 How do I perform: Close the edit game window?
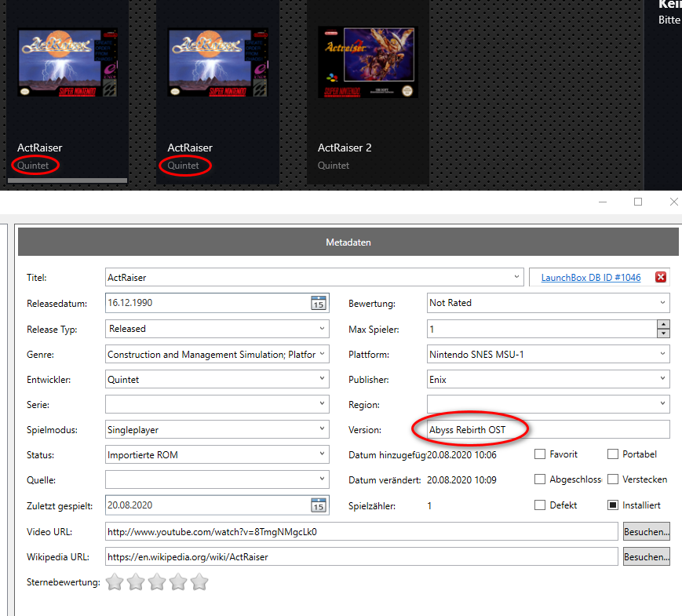[x=673, y=202]
